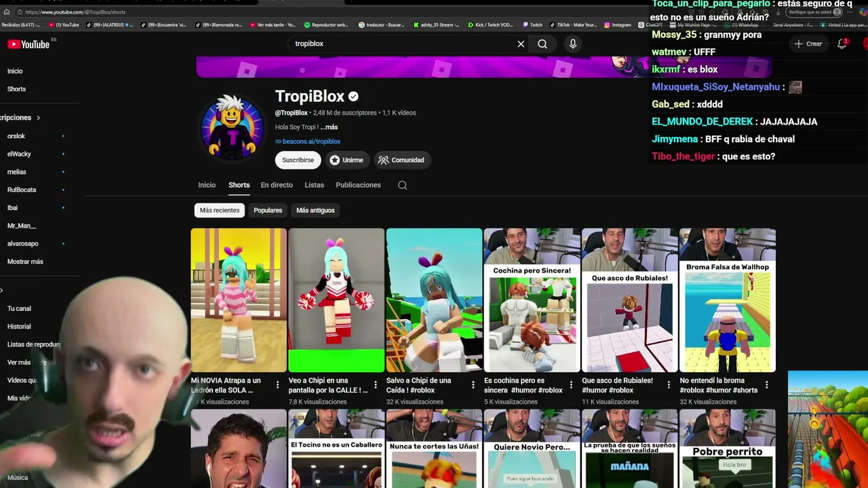Open the 'Salvo a Chipi de una Caída' thumbnail
The width and height of the screenshot is (868, 488).
point(434,300)
